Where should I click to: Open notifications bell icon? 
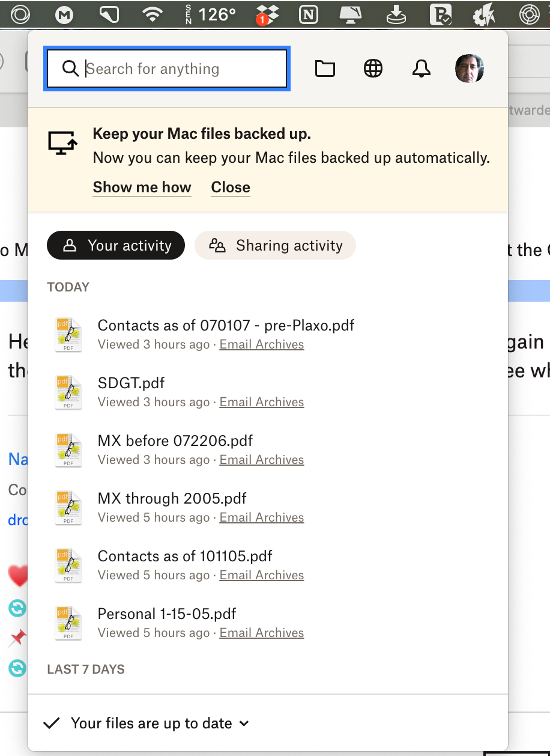[422, 69]
